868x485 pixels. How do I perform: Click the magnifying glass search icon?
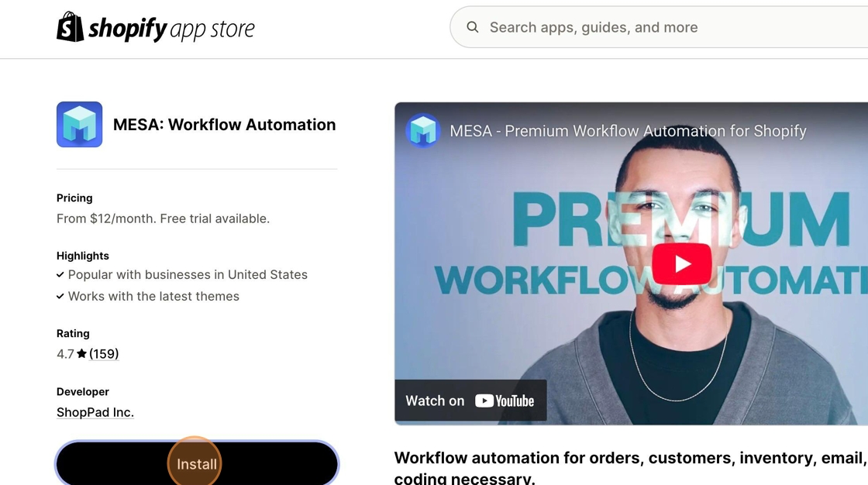472,27
